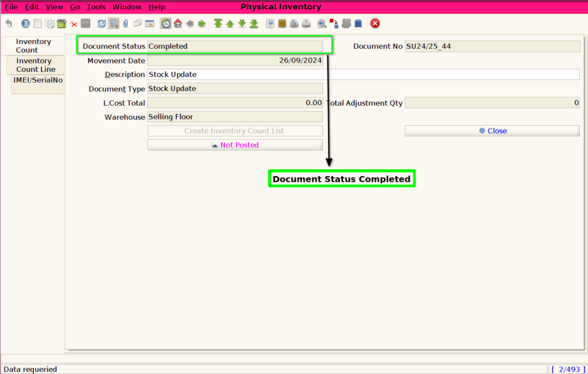
Task: Open the File menu
Action: [x=11, y=7]
